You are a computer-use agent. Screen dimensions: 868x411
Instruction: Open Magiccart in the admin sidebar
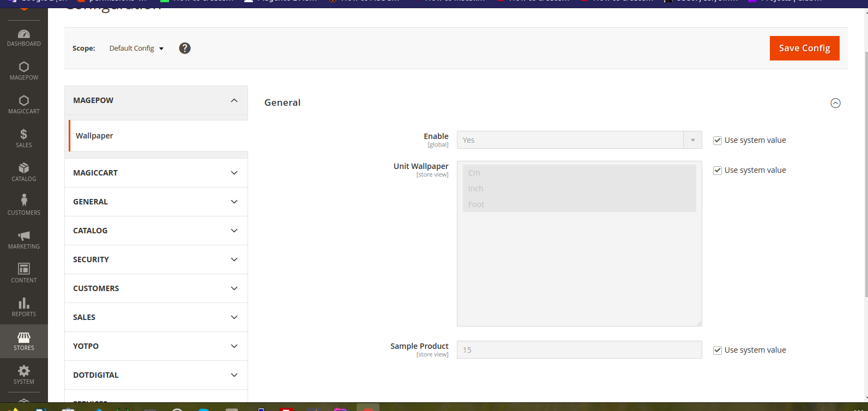click(x=23, y=105)
